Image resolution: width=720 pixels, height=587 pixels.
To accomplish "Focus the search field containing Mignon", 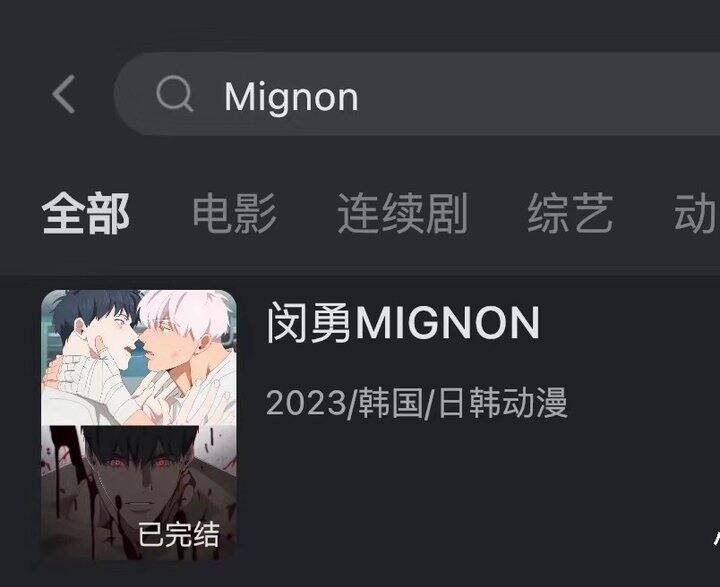I will tap(417, 94).
